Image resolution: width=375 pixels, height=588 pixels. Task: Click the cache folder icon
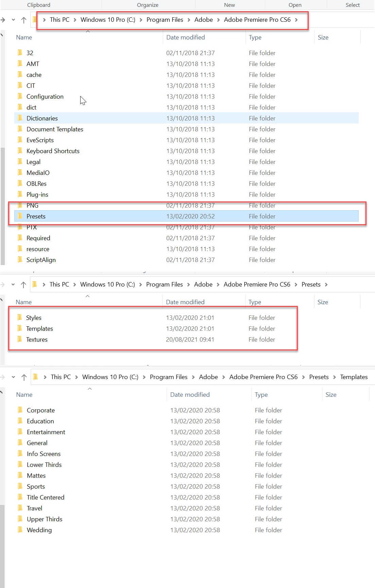pyautogui.click(x=20, y=75)
